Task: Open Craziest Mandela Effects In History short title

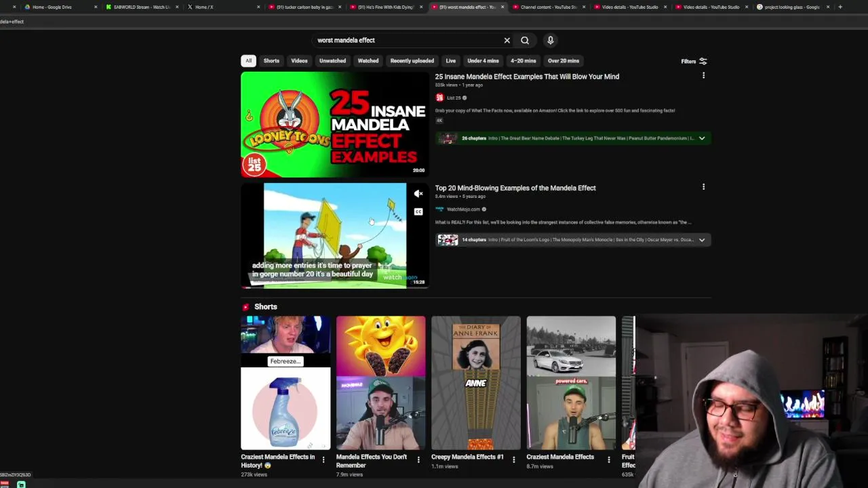Action: tap(278, 461)
